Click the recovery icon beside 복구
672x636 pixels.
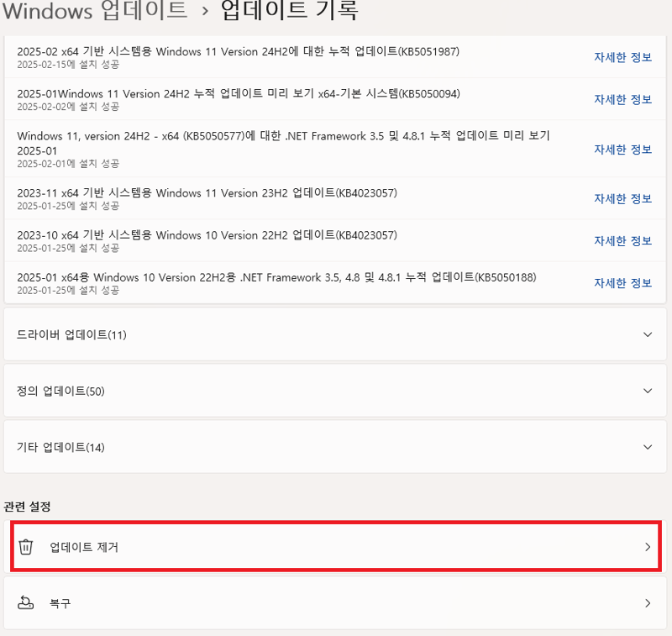point(26,603)
